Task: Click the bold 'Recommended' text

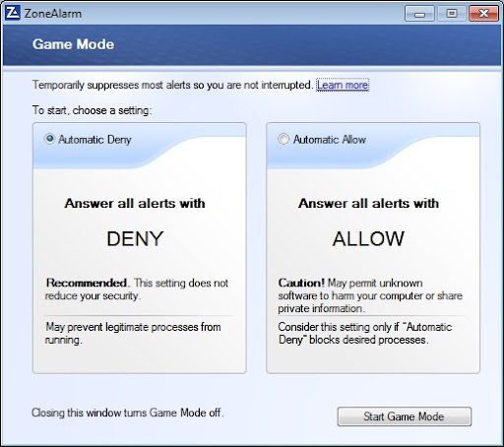Action: pos(87,283)
